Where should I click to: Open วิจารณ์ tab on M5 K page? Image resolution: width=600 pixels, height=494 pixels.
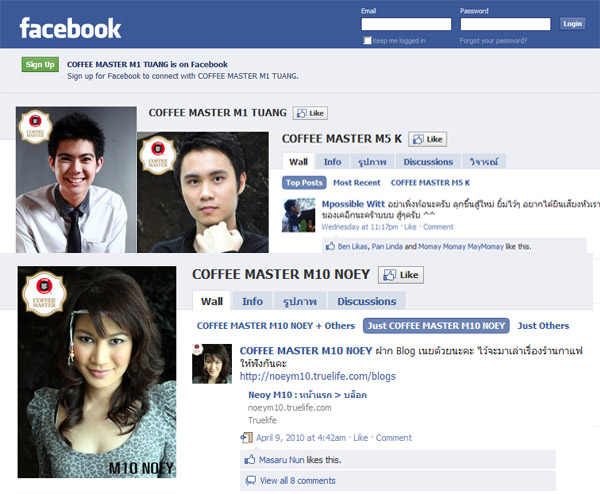click(x=484, y=162)
